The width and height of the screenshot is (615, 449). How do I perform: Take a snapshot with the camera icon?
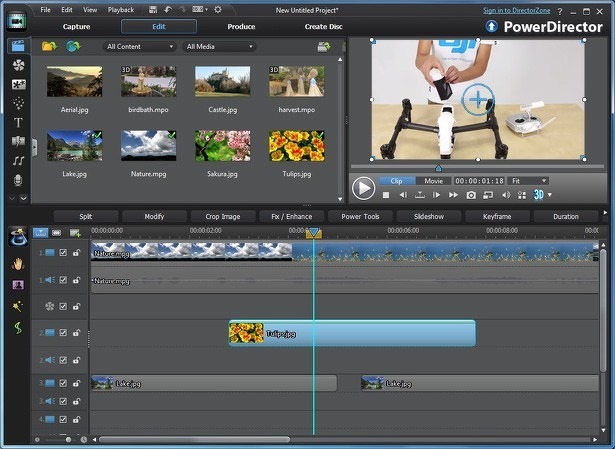tap(471, 194)
